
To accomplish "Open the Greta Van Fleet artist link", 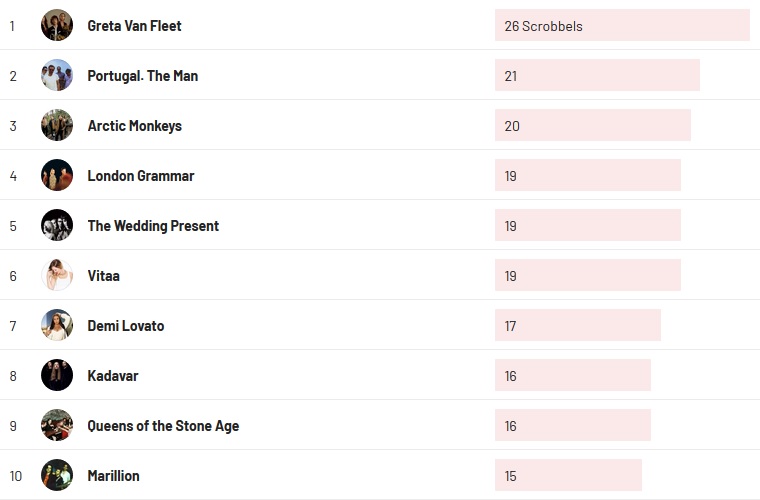I will point(134,26).
